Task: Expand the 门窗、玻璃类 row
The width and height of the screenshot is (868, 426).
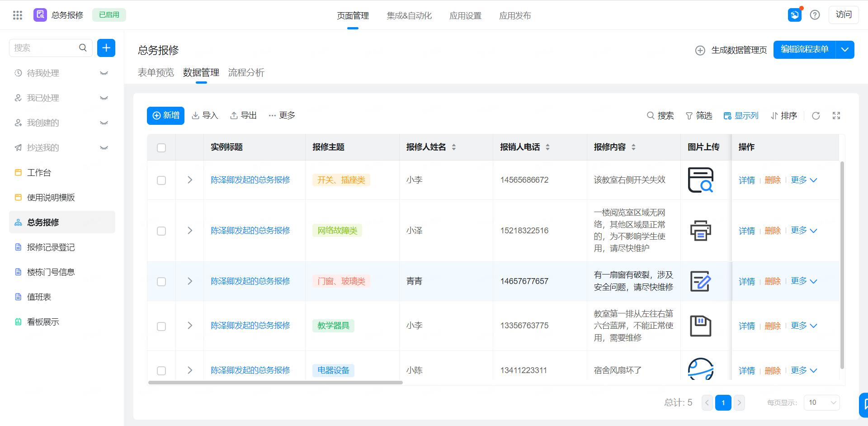Action: (190, 281)
